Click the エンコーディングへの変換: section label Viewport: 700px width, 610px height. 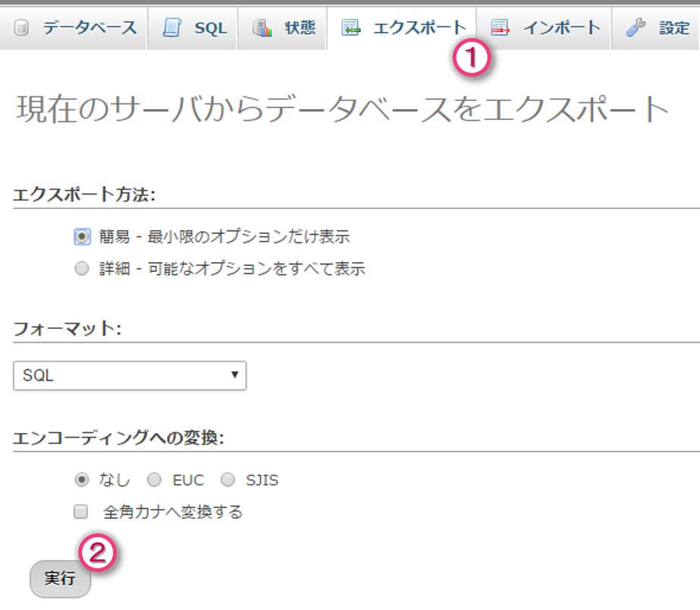click(x=118, y=438)
